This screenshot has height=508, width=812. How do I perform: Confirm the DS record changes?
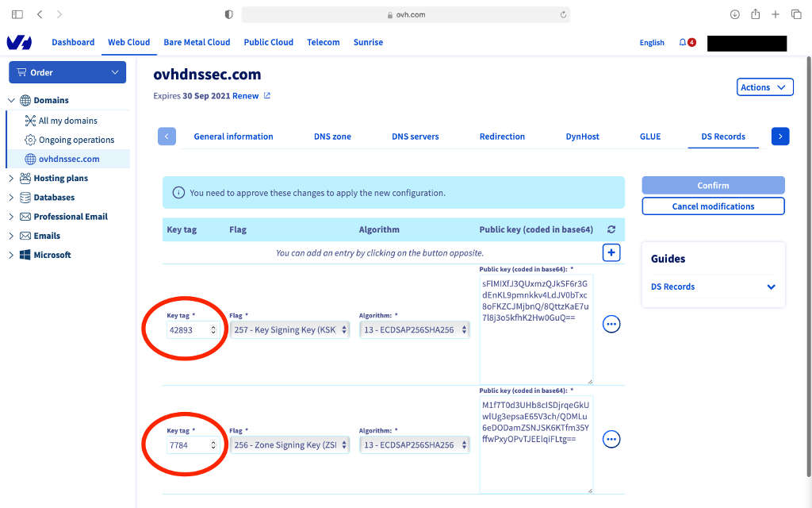[713, 185]
